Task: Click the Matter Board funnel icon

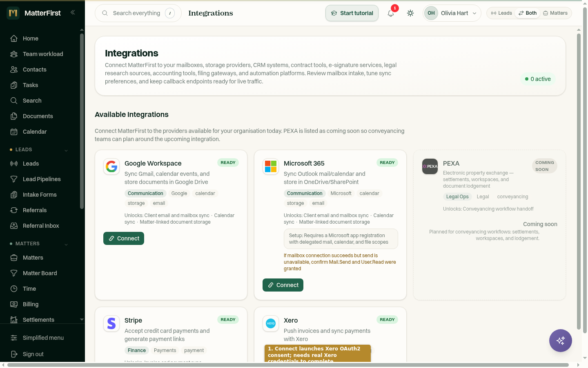Action: pyautogui.click(x=14, y=273)
